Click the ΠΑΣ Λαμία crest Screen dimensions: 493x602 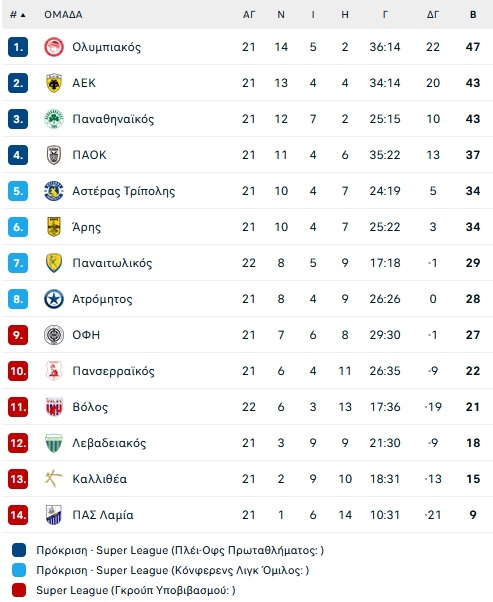(54, 515)
